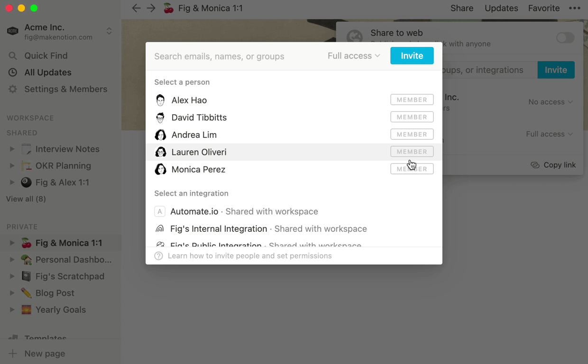Click the forward navigation arrow
Viewport: 588px width, 364px height.
click(x=151, y=8)
